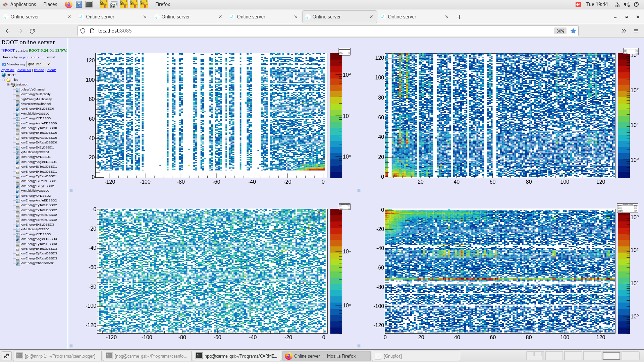Viewport: 644px width, 362px height.
Task: Toggle the Monitoring checkbox
Action: pos(4,64)
